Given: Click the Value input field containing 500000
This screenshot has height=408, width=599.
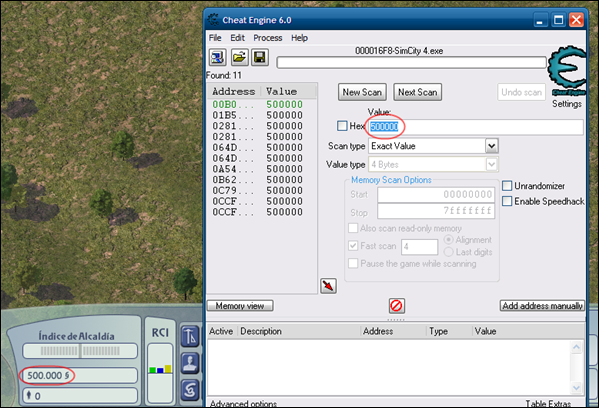Looking at the screenshot, I should coord(476,127).
